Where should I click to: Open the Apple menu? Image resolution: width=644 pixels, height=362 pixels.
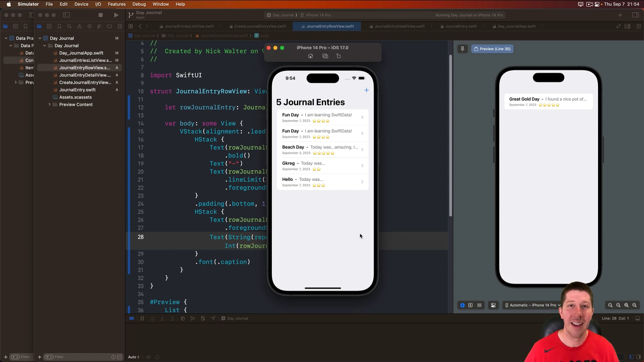[9, 4]
